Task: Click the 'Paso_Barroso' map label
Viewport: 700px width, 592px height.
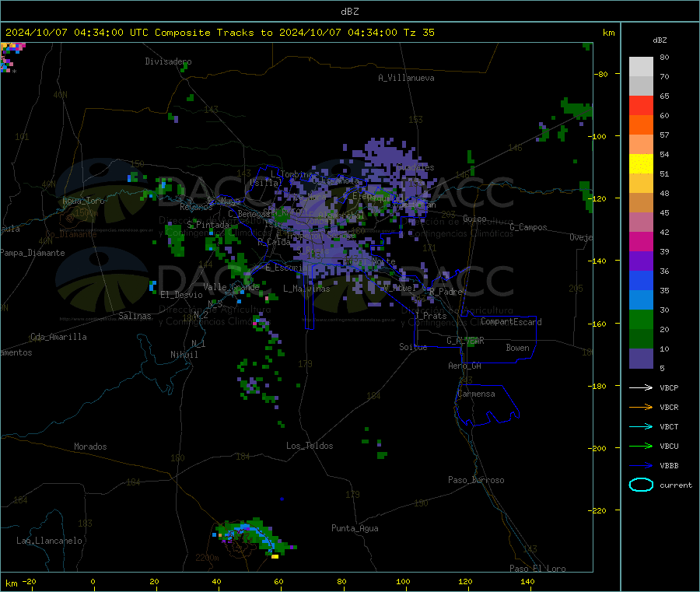Action: click(x=476, y=480)
